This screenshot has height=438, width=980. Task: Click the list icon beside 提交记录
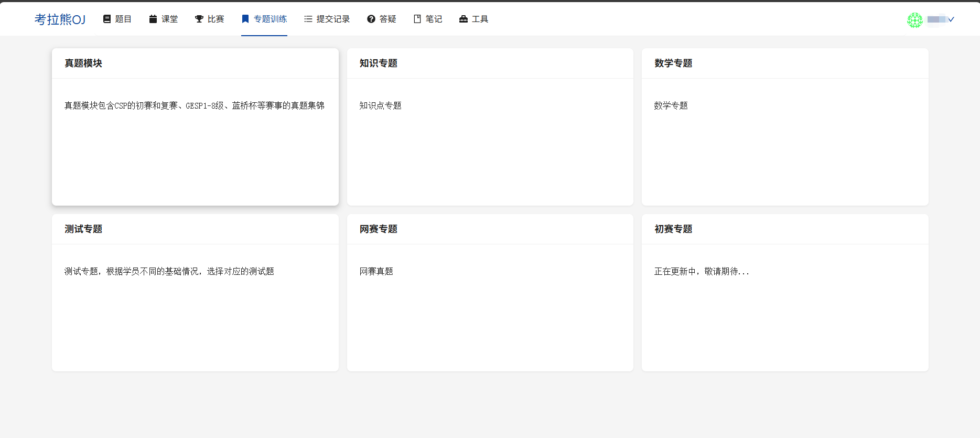pos(308,19)
